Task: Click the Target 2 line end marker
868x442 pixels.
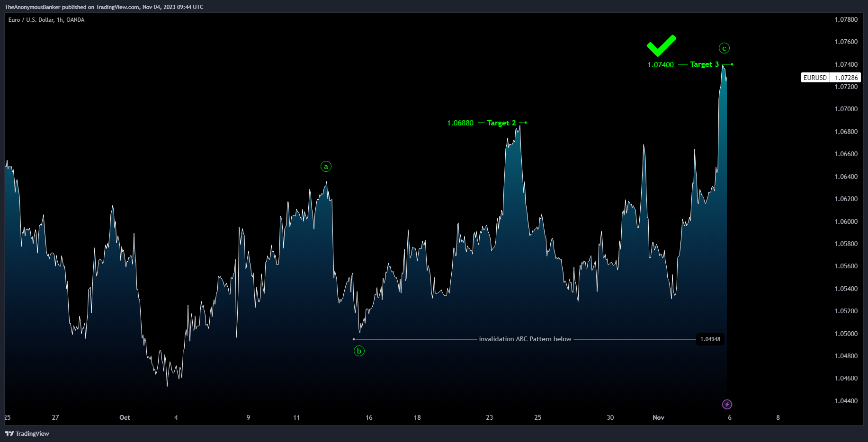Action: [x=526, y=123]
